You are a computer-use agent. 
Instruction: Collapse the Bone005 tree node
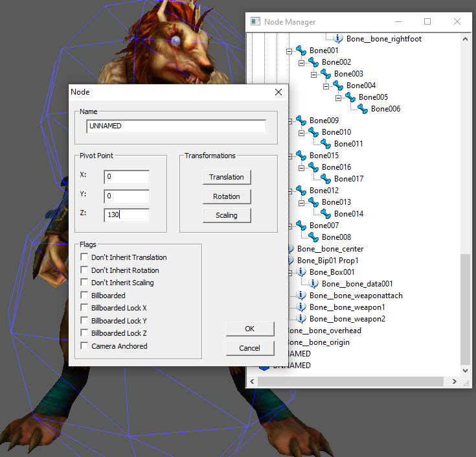pyautogui.click(x=338, y=98)
